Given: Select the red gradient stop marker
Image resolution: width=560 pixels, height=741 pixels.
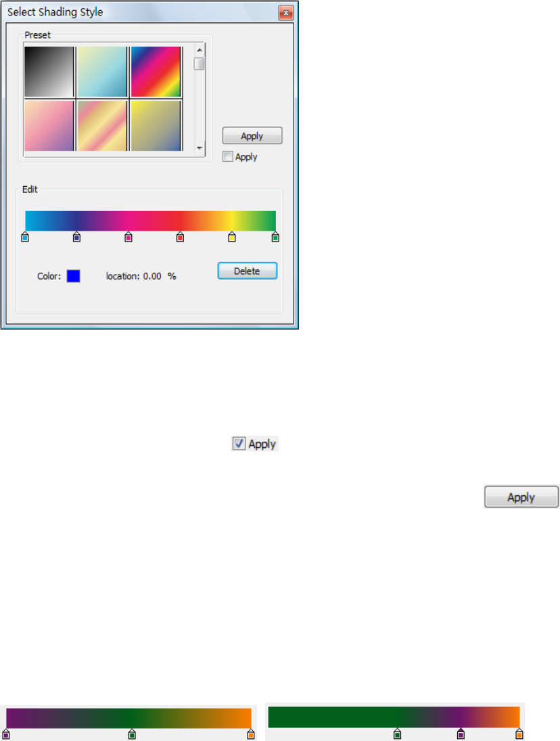Looking at the screenshot, I should (x=180, y=237).
